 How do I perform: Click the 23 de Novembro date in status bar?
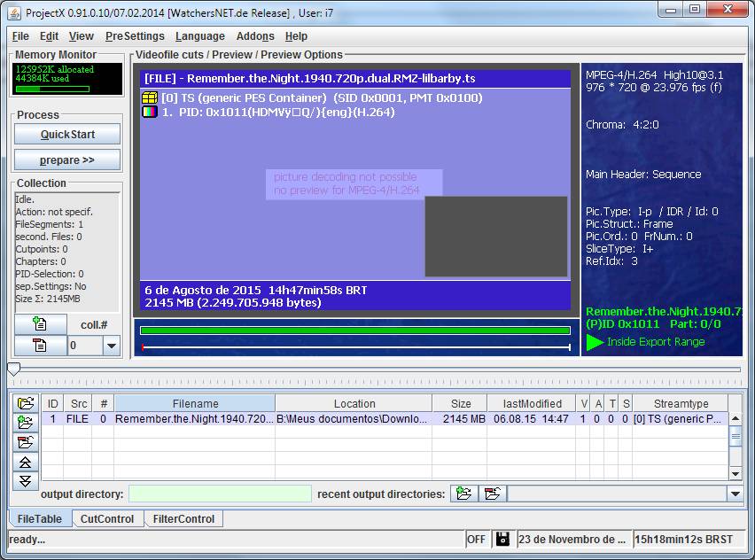[x=572, y=540]
